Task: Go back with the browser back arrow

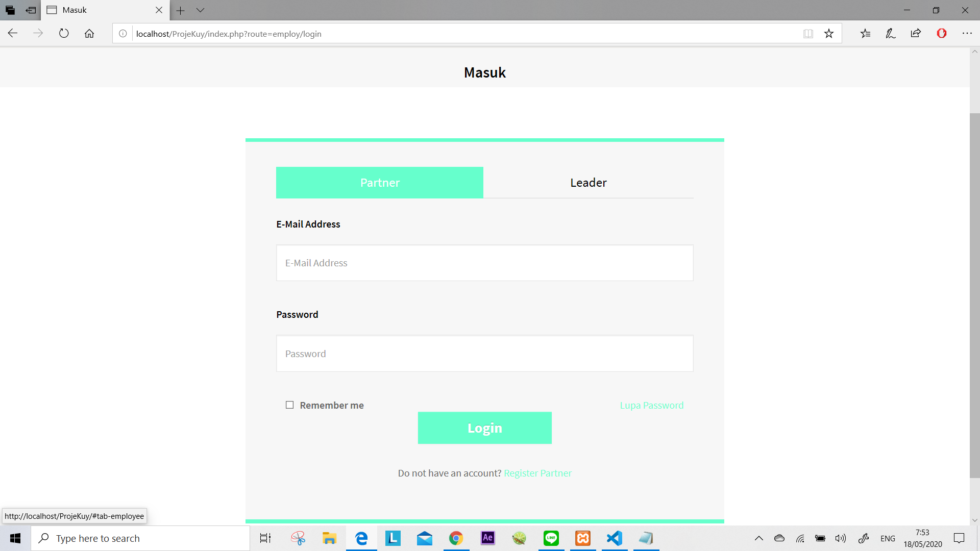Action: 13,34
